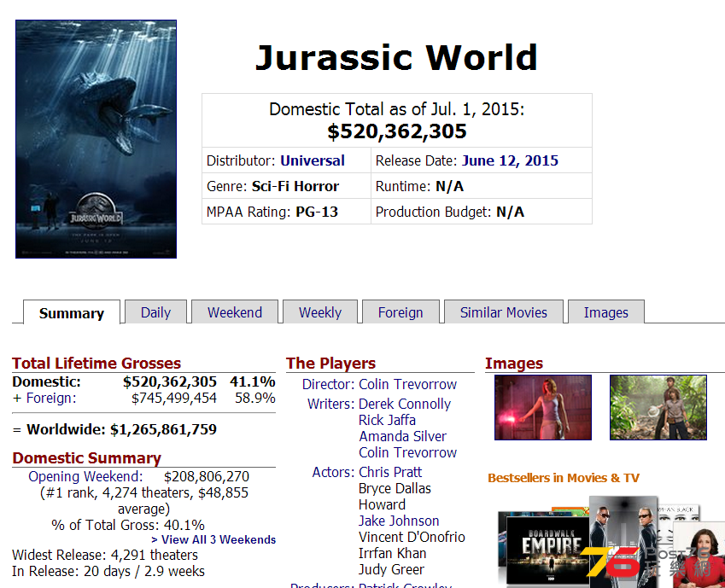Open writer Rick Jaffa's page
The height and width of the screenshot is (588, 725).
(387, 420)
